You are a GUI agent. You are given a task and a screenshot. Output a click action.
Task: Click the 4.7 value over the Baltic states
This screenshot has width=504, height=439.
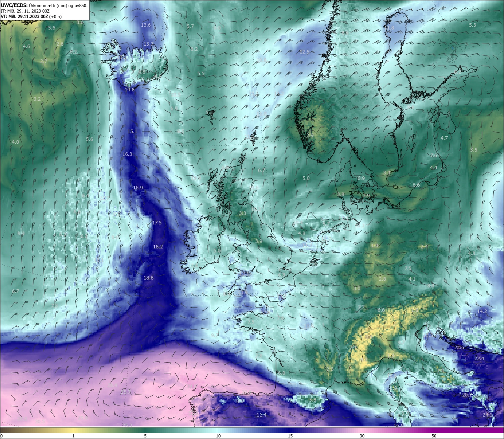point(444,138)
